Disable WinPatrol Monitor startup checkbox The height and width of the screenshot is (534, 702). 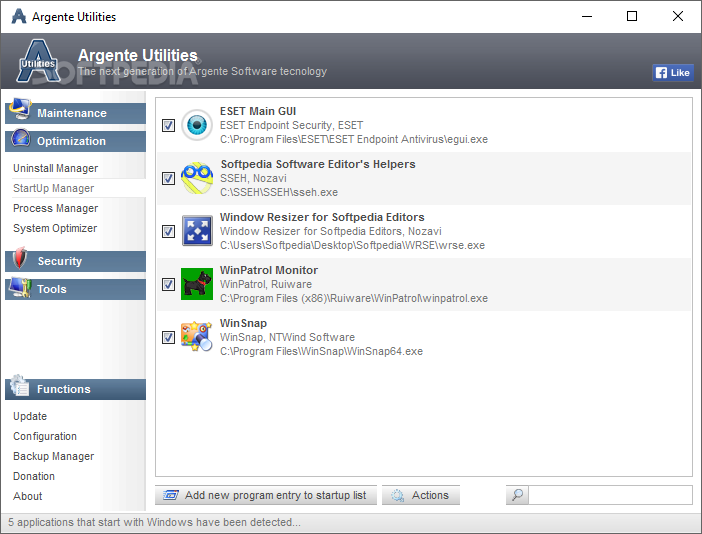[x=168, y=284]
